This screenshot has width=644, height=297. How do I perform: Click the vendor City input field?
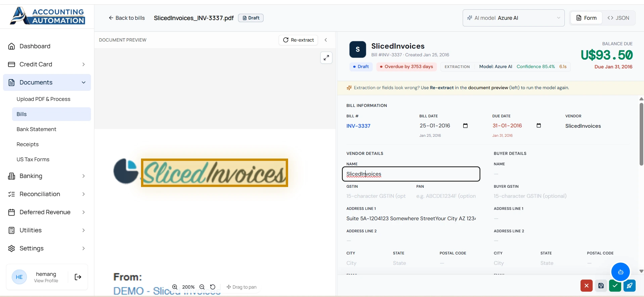coord(365,263)
